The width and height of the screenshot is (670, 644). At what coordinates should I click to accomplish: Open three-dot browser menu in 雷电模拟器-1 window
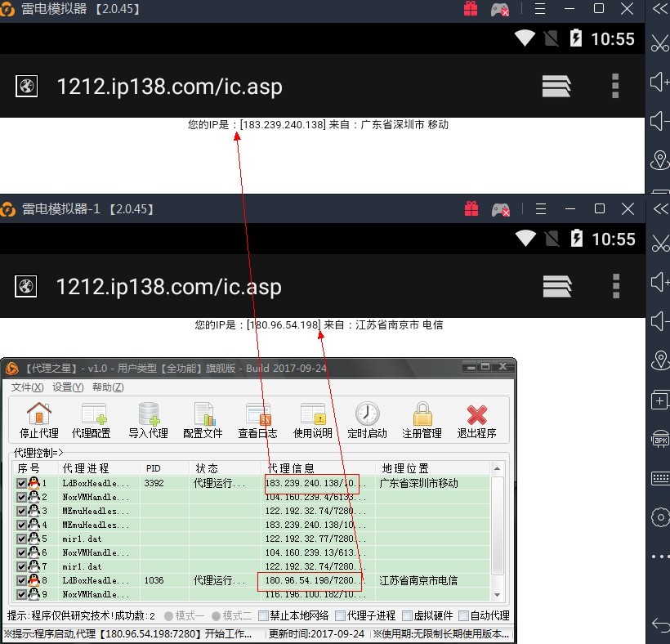615,286
